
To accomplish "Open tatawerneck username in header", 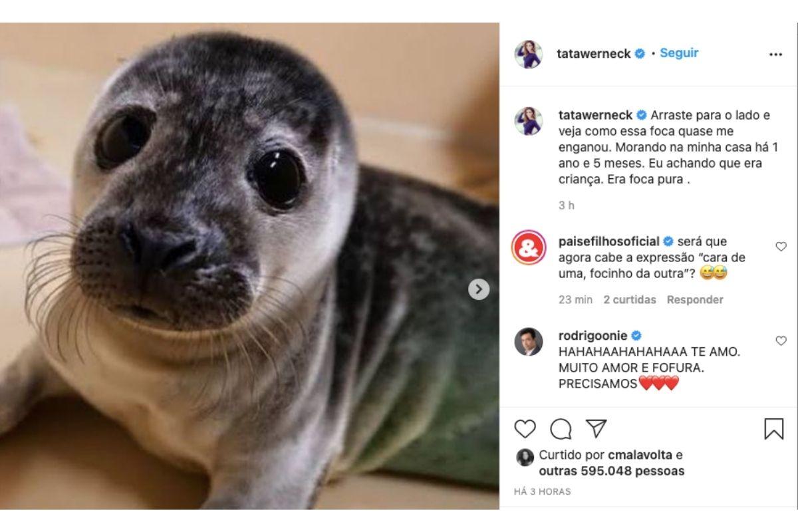I will click(x=593, y=54).
